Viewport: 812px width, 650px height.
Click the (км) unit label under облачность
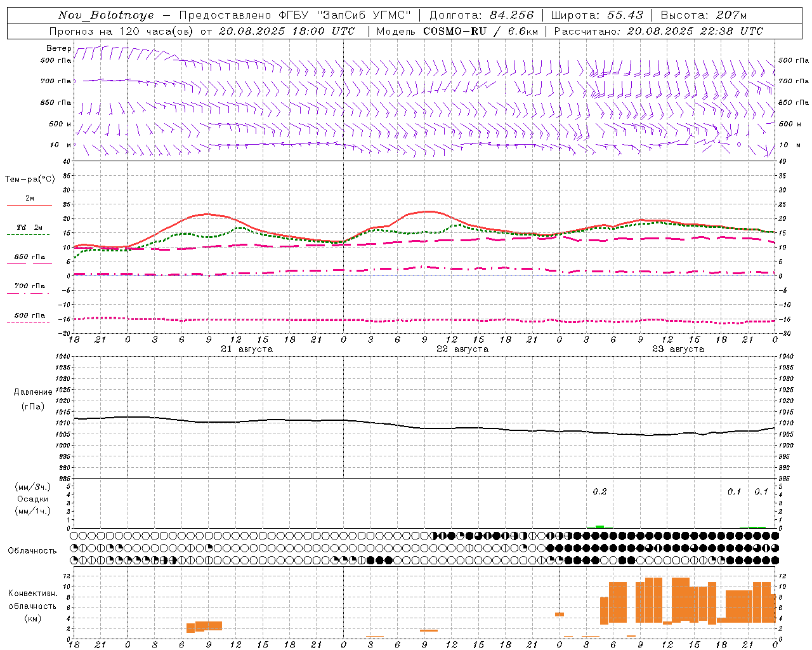click(32, 619)
